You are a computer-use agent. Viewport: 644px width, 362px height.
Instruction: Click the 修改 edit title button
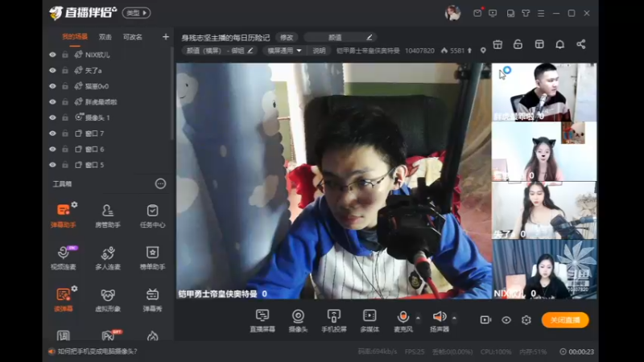287,37
